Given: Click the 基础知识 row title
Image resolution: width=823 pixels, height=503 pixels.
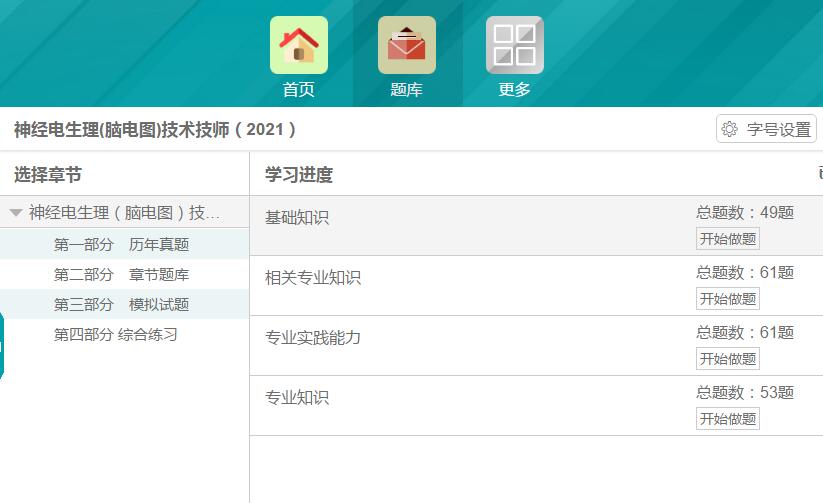Looking at the screenshot, I should click(297, 217).
